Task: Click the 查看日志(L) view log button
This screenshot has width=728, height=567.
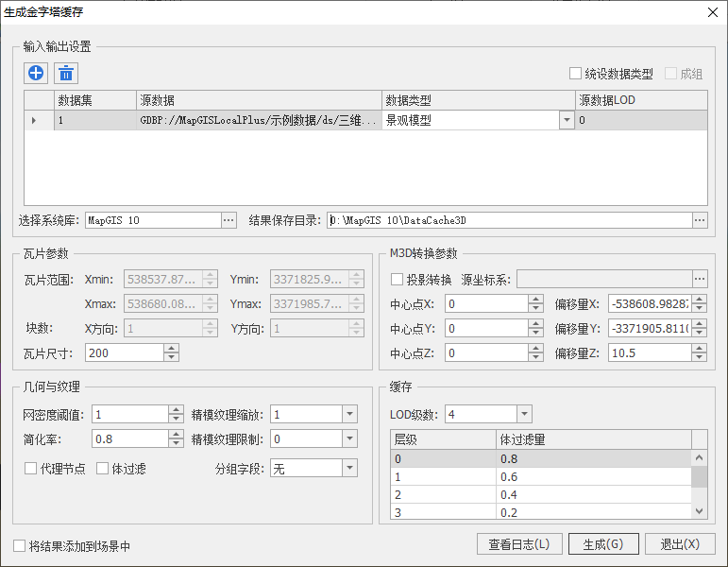Action: tap(519, 544)
